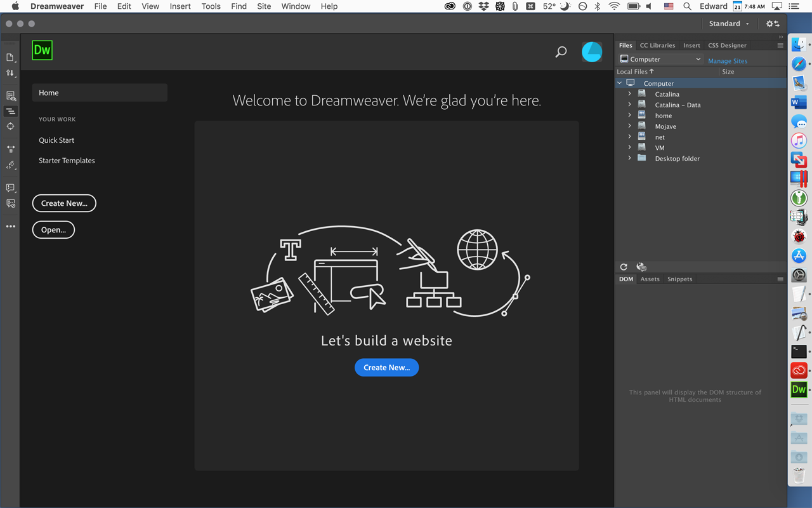
Task: Click Format Source Code icon
Action: tap(10, 165)
